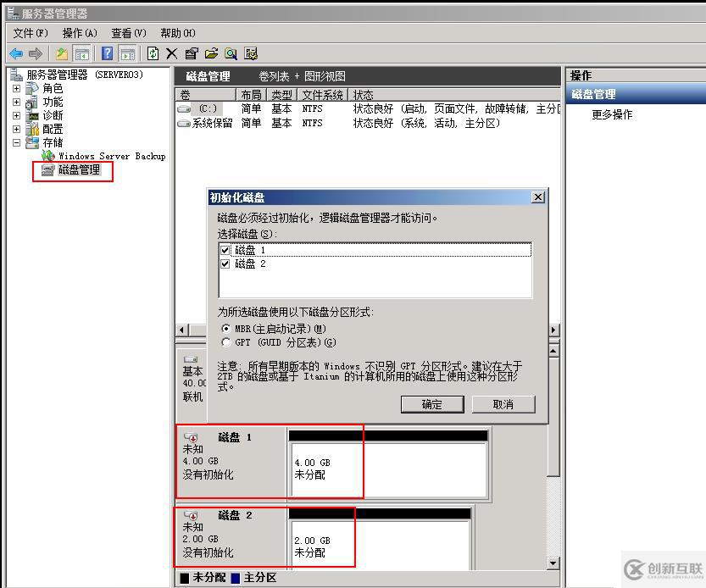706x588 pixels.
Task: Click the 2.00 GB 未分配 partition of 磁盘 2
Action: coord(381,545)
